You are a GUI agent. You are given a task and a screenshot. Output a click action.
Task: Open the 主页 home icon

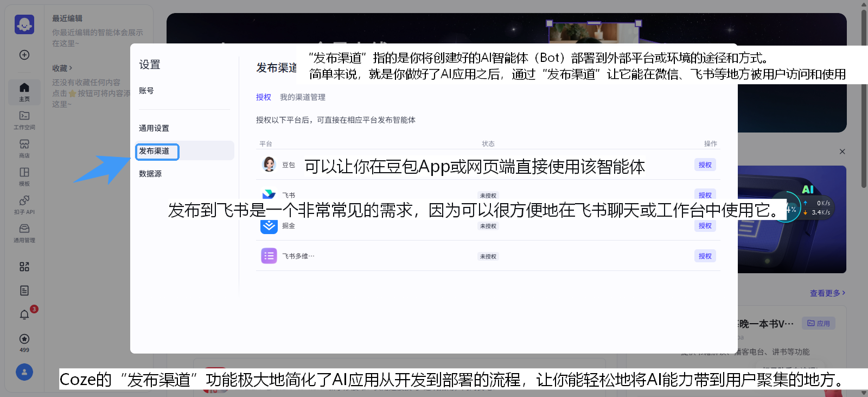pos(24,92)
